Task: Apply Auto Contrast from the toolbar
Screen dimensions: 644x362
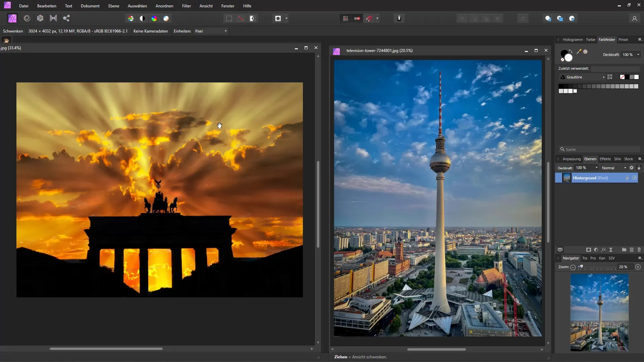Action: [x=143, y=18]
